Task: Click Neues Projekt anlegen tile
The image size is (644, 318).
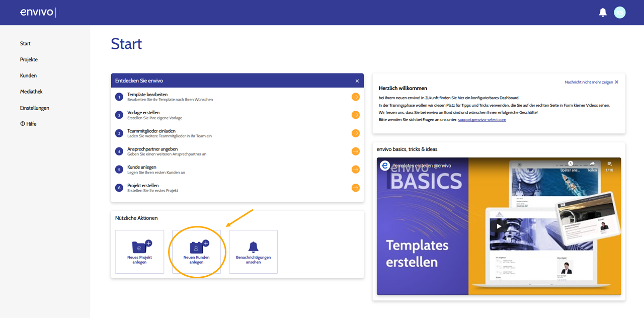Action: click(139, 252)
